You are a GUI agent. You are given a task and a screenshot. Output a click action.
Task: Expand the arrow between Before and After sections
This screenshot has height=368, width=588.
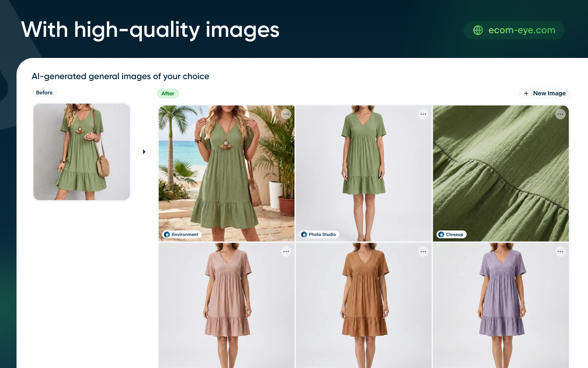tap(144, 151)
